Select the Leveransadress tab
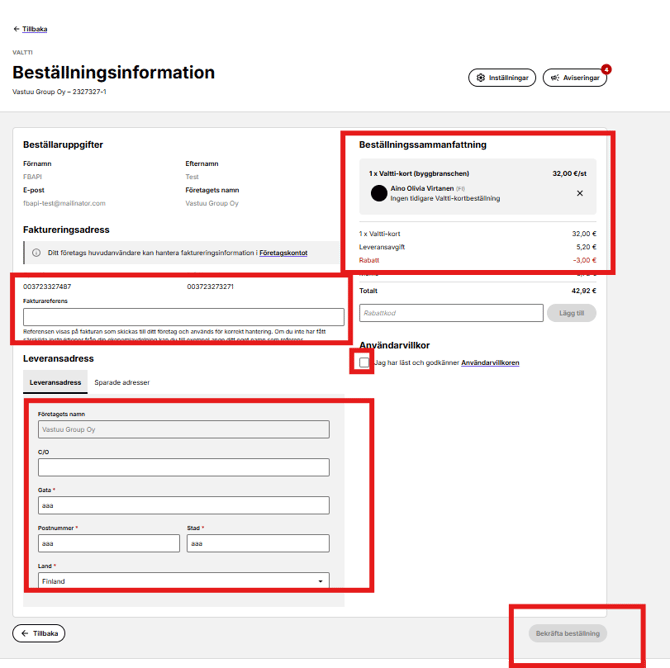This screenshot has width=670, height=668. click(x=55, y=383)
